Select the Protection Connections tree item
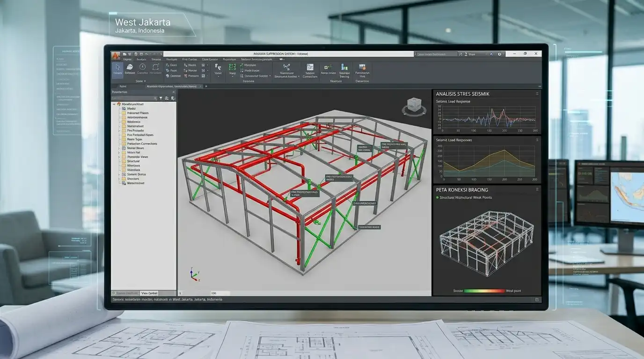 [x=142, y=144]
